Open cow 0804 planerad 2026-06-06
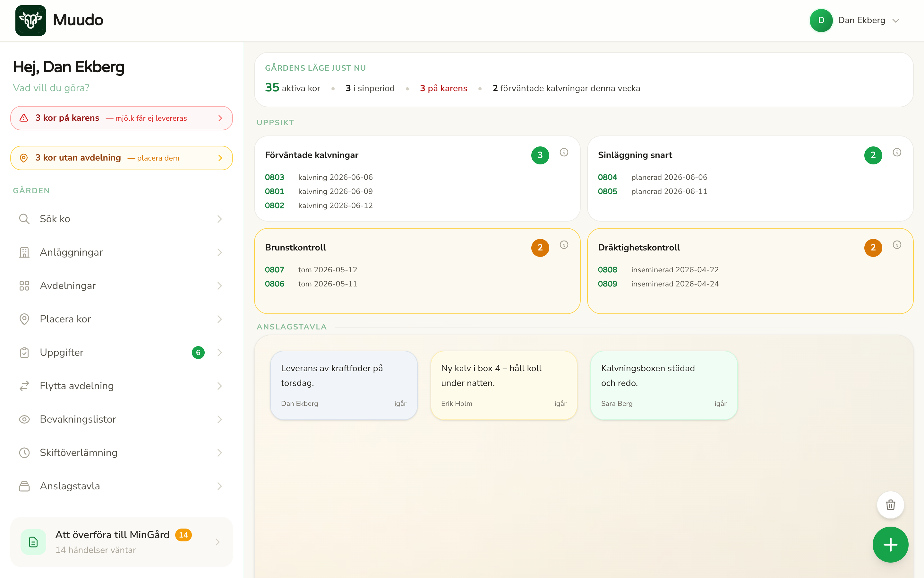924x578 pixels. [607, 177]
